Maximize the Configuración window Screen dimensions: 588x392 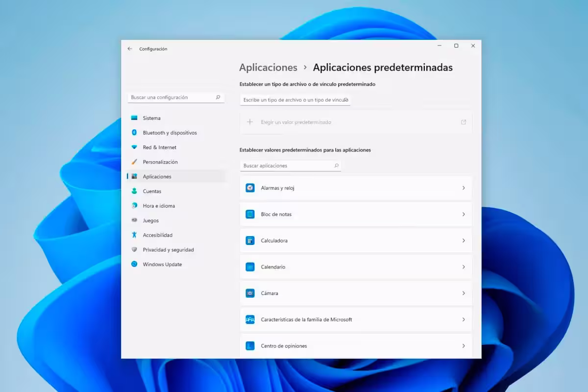[456, 46]
